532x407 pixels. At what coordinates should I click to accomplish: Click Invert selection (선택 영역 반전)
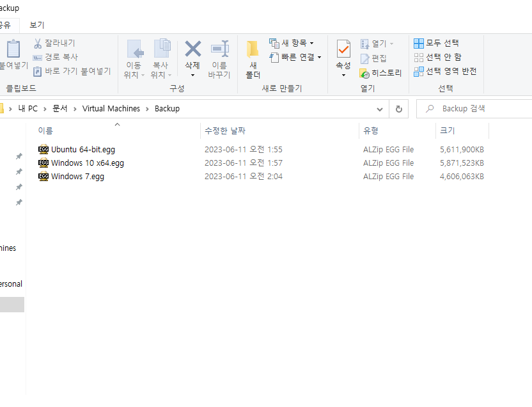[x=445, y=71]
